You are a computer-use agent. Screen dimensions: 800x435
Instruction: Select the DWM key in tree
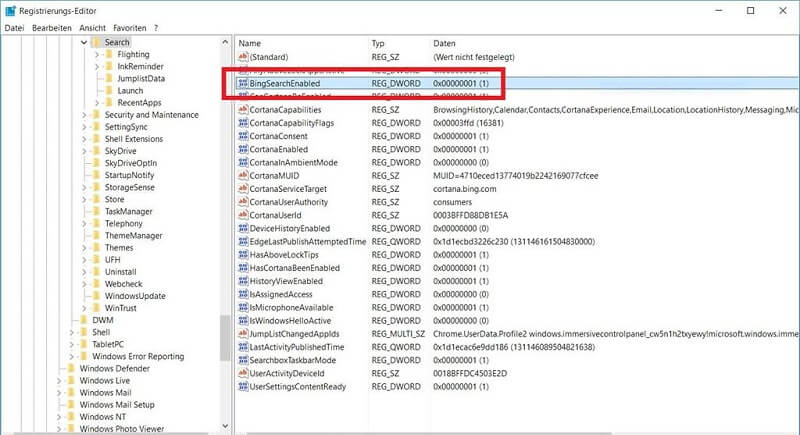pos(103,320)
